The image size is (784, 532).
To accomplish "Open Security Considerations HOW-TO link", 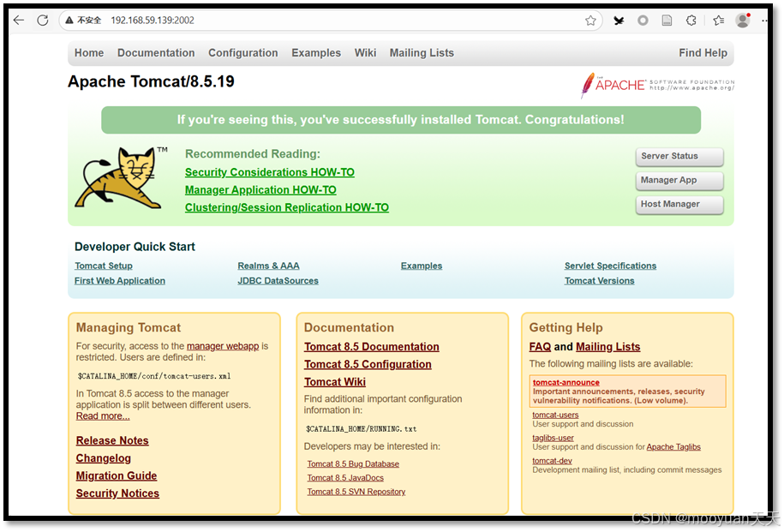I will pos(270,172).
